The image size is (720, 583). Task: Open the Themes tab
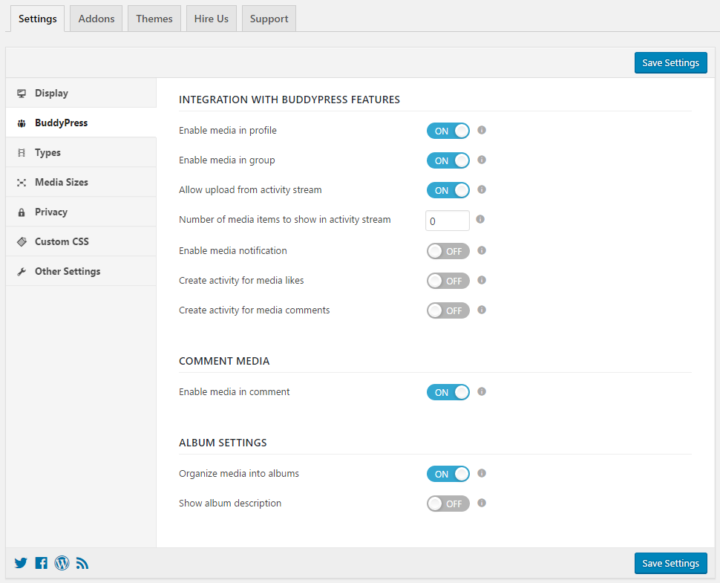[x=154, y=19]
